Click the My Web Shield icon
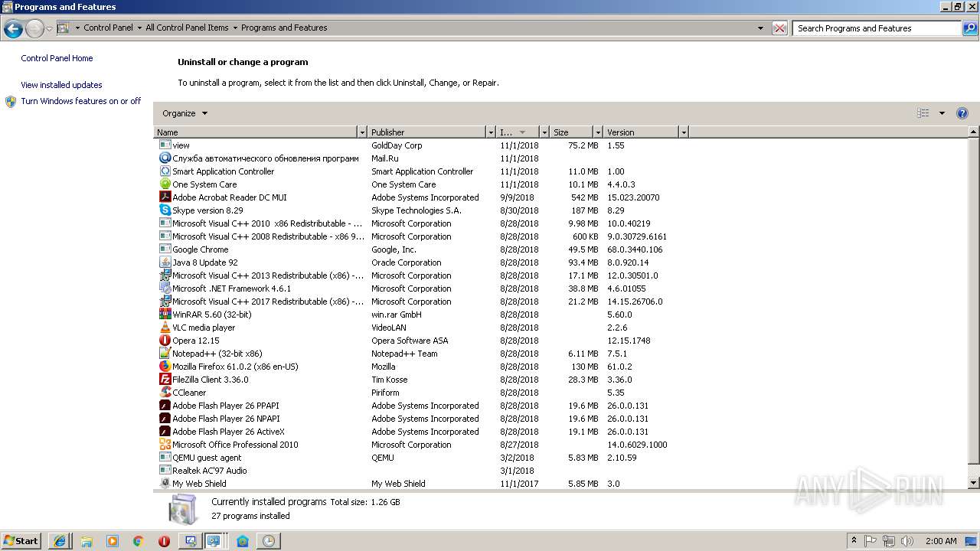980x551 pixels. point(165,484)
